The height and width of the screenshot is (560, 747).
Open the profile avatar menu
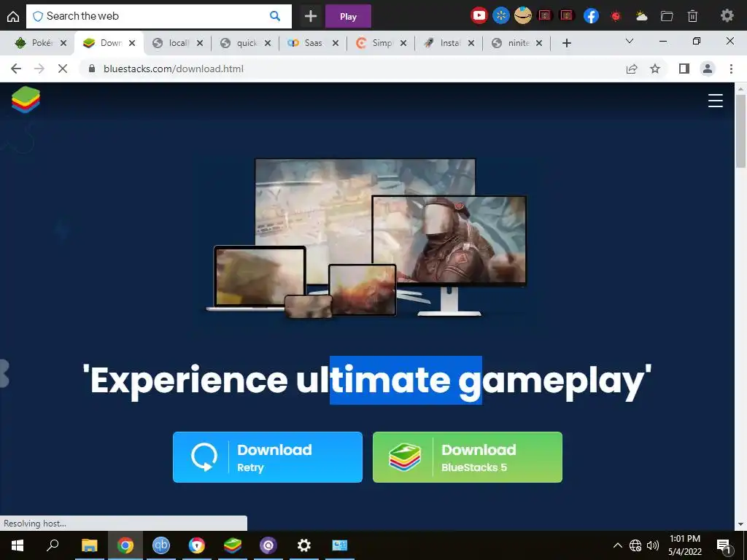(x=708, y=69)
